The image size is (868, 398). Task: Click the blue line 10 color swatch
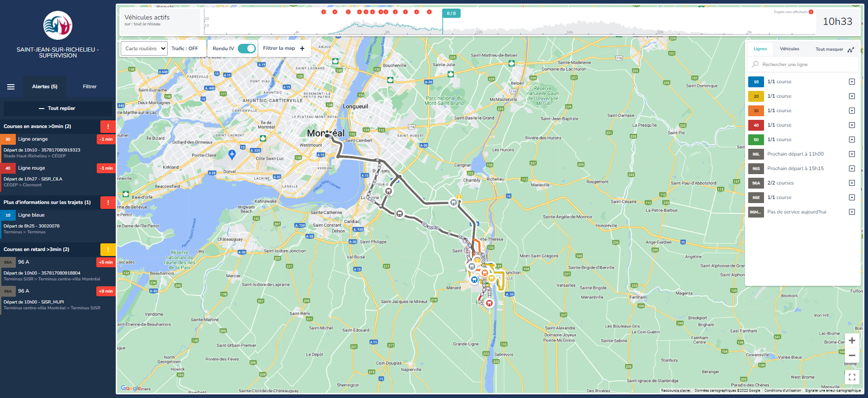(756, 82)
